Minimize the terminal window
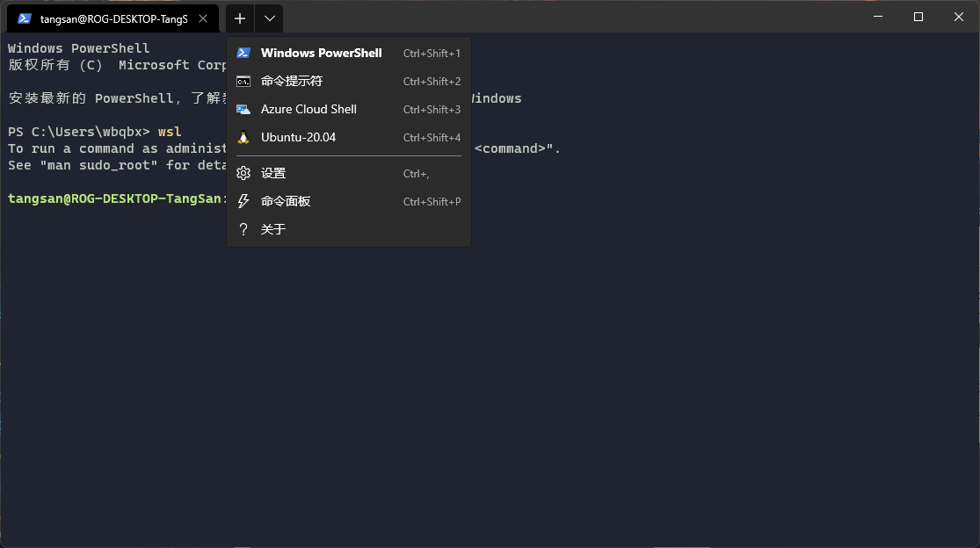The image size is (980, 548). coord(878,17)
